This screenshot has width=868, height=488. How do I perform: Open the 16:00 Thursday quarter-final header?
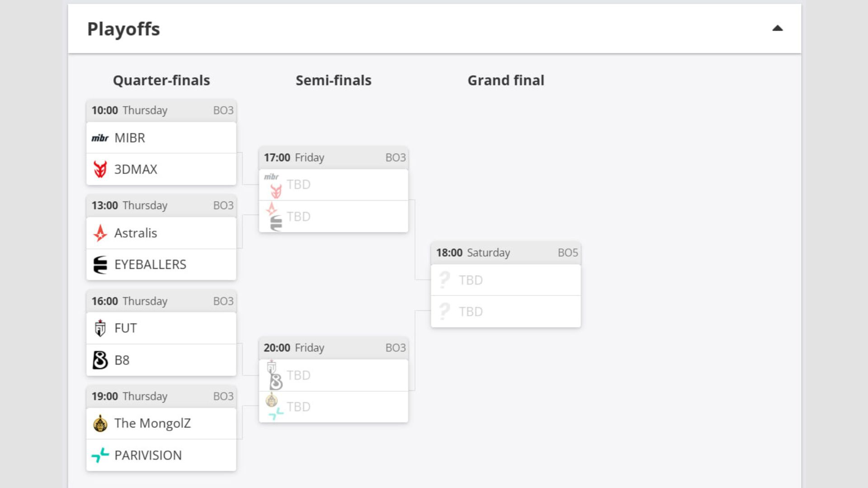161,301
